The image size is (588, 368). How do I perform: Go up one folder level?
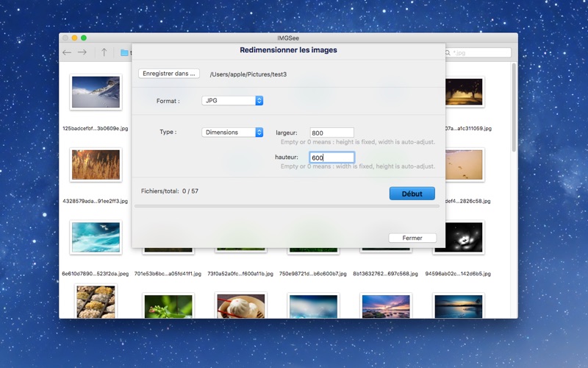click(x=104, y=52)
